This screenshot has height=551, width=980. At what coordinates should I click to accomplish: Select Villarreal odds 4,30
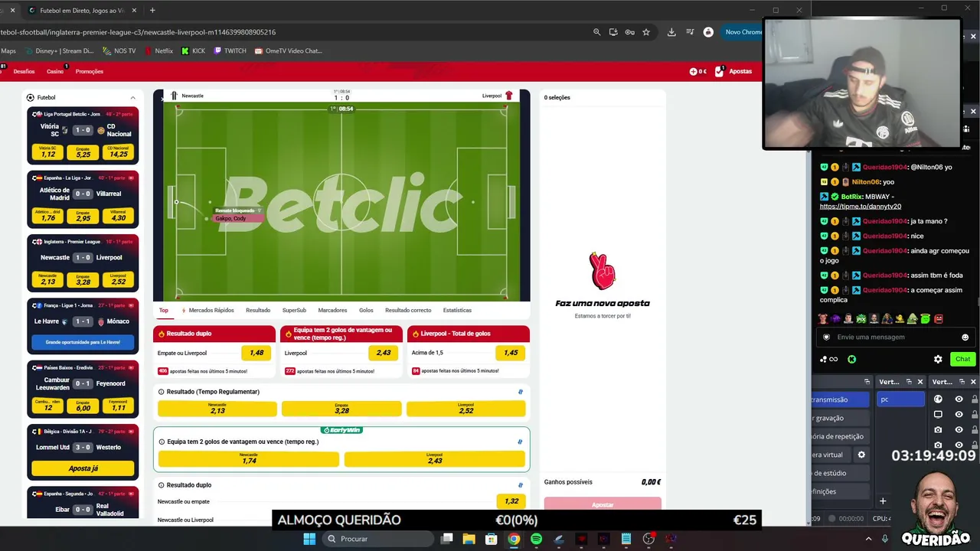(x=119, y=215)
